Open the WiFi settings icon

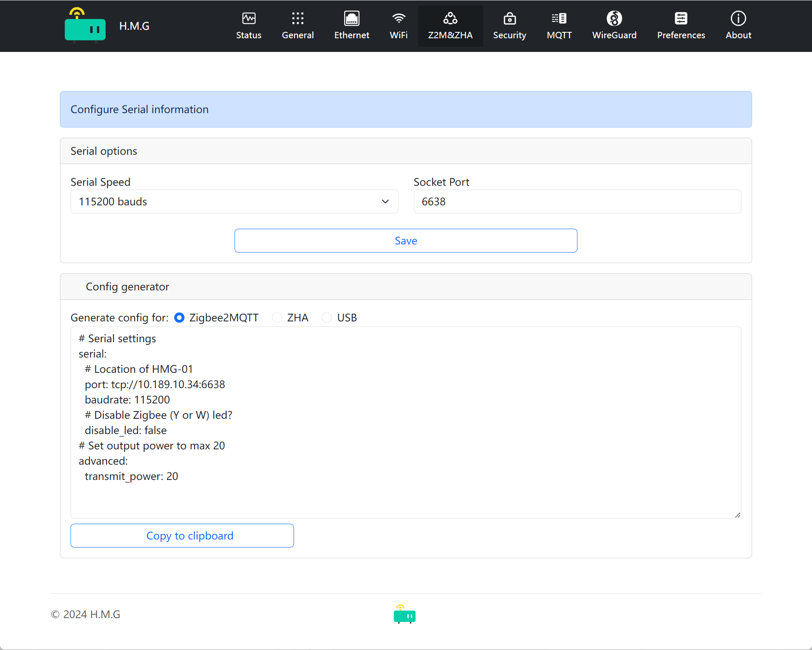[x=398, y=19]
